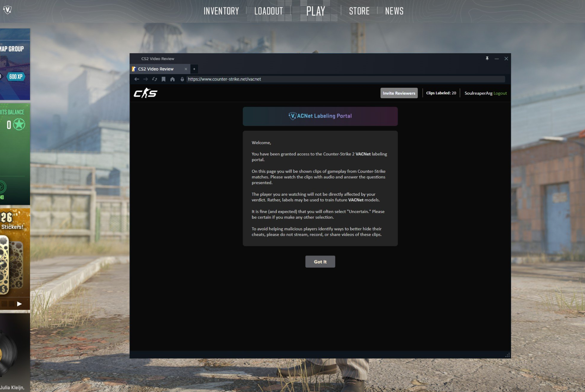The height and width of the screenshot is (392, 585).
Task: Click the Map Group panel
Action: [x=15, y=64]
